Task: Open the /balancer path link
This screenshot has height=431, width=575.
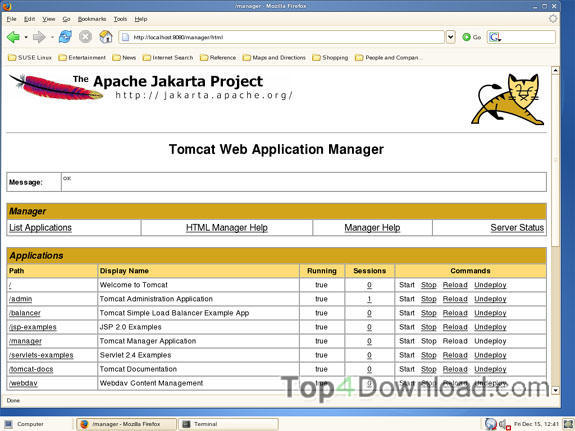Action: point(25,313)
